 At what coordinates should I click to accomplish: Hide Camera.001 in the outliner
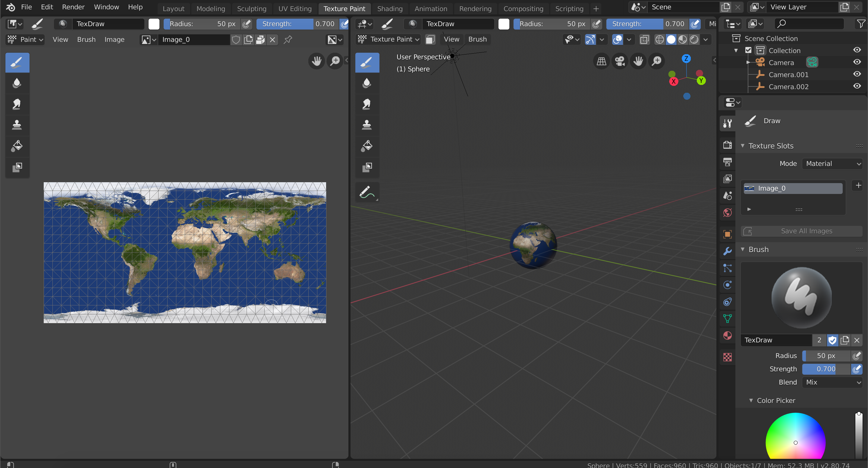(x=857, y=74)
